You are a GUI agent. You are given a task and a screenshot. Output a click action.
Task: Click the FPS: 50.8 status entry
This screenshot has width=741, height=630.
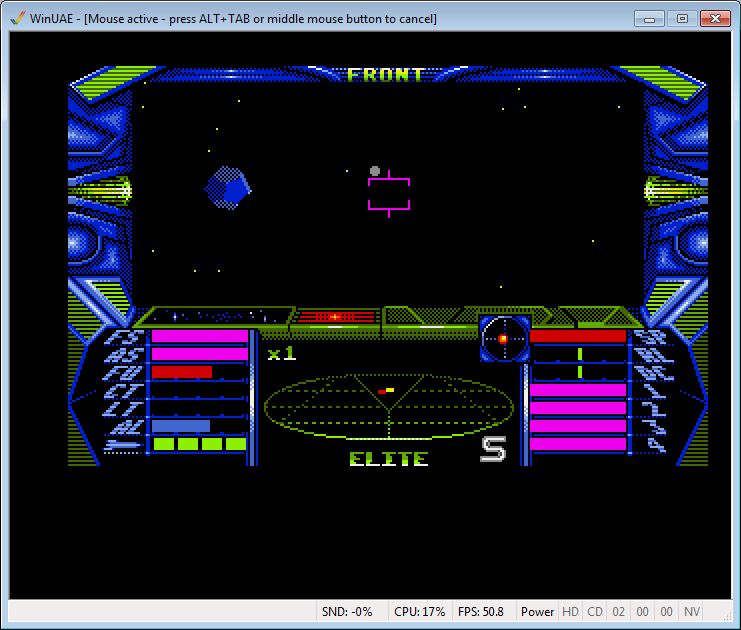click(x=481, y=612)
